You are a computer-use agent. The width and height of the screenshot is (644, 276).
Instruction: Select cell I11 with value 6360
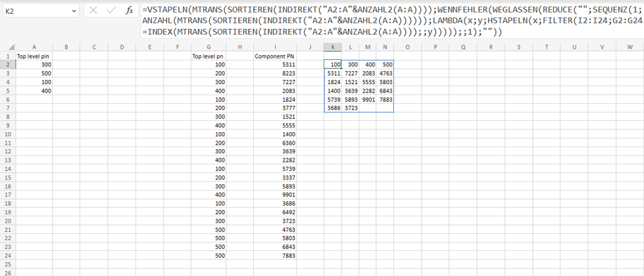coord(275,143)
